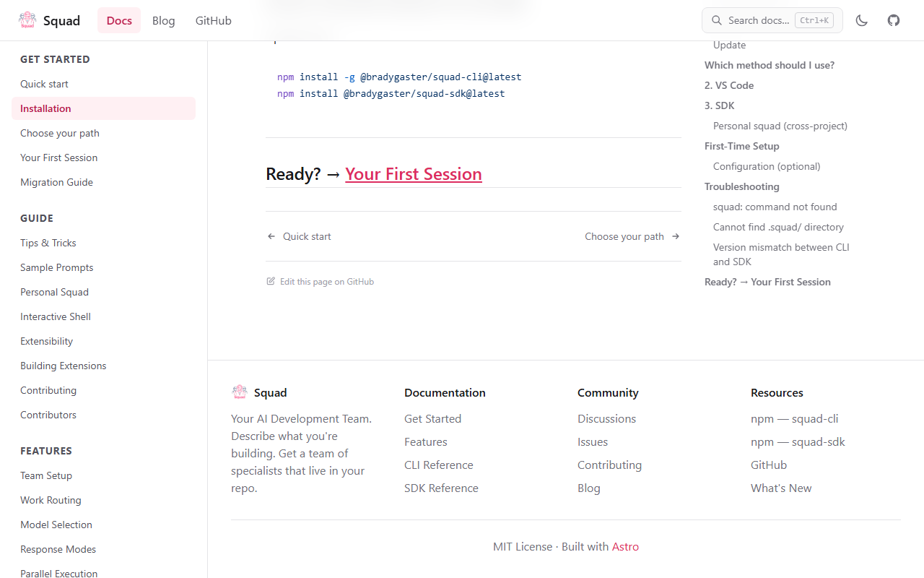Screen dimensions: 924x578
Task: Open Model Selection page
Action: point(103,525)
